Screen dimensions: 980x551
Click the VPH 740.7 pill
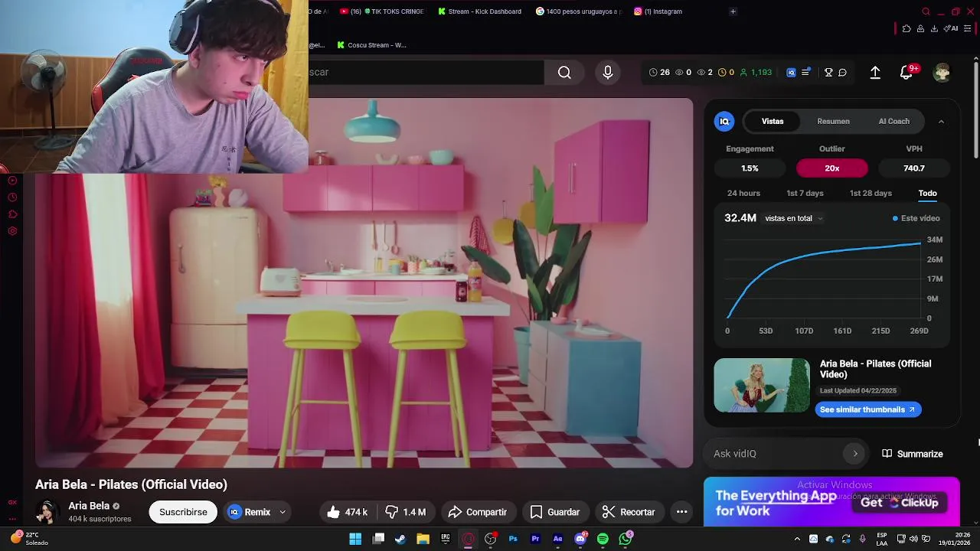[x=914, y=168]
